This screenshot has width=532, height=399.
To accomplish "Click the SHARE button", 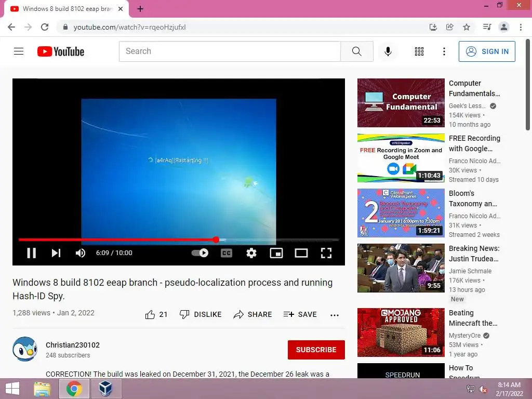I will point(253,314).
